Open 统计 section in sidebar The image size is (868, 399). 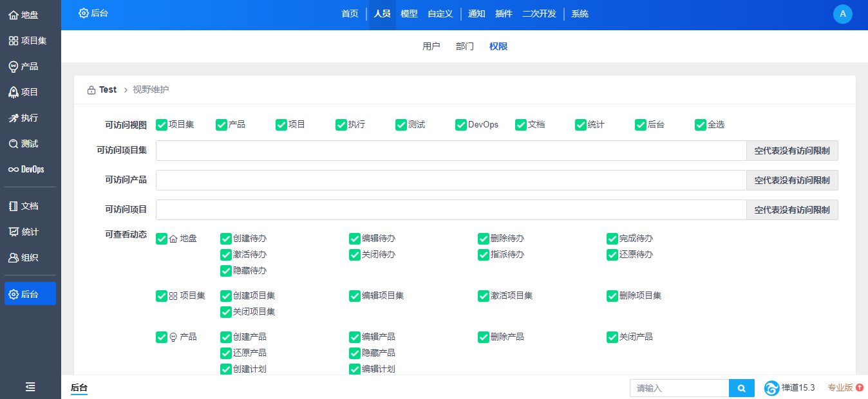point(24,232)
